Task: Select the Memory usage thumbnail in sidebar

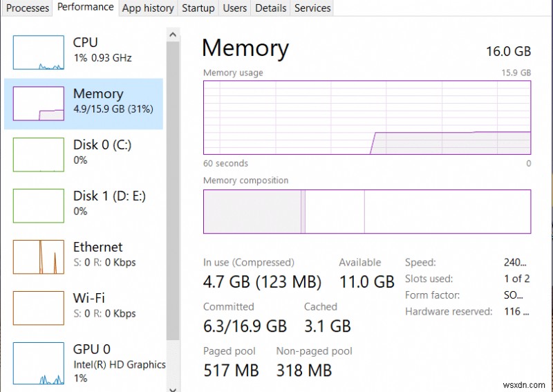Action: click(39, 104)
